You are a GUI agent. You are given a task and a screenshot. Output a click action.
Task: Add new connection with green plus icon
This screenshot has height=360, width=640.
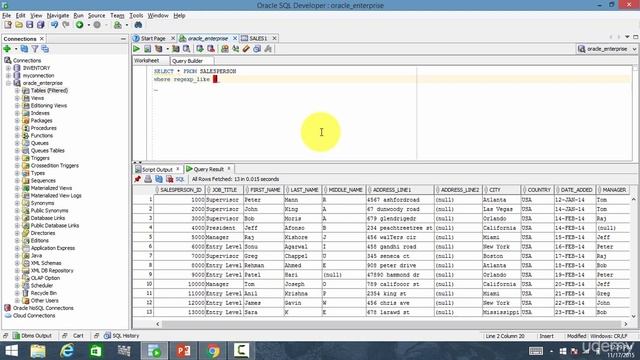point(7,49)
